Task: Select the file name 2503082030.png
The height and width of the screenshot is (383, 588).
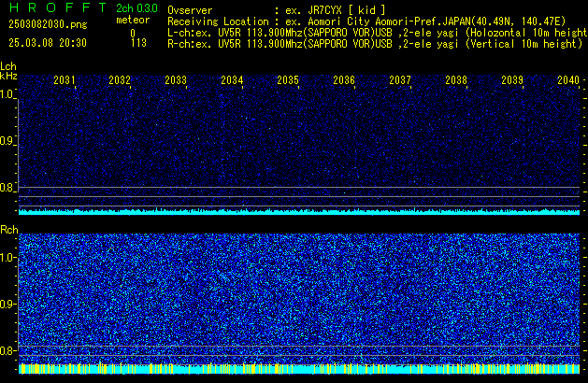Action: pyautogui.click(x=48, y=24)
